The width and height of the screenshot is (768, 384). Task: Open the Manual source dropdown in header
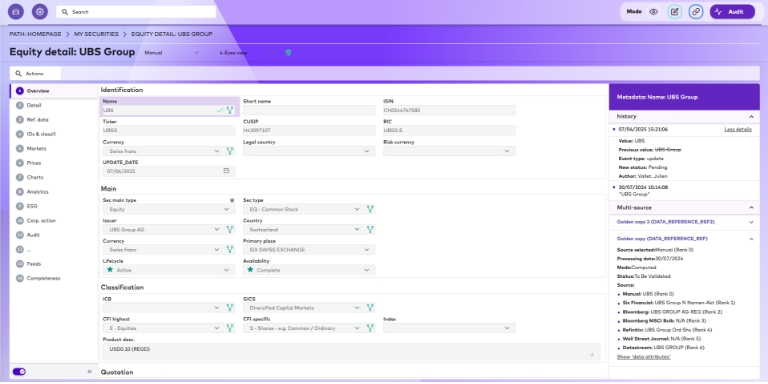pyautogui.click(x=172, y=52)
